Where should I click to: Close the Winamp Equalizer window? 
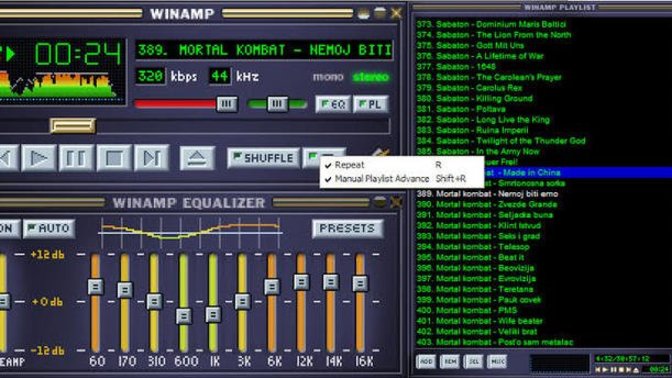click(396, 202)
